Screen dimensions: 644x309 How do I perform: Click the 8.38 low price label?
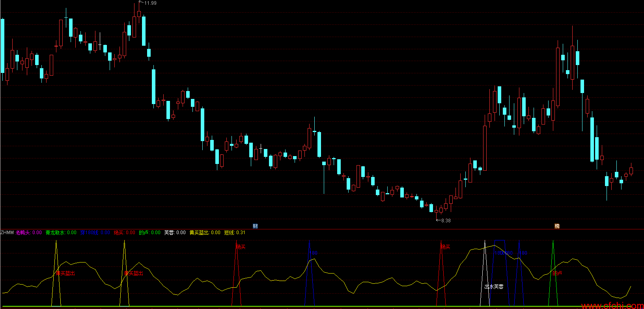446,221
